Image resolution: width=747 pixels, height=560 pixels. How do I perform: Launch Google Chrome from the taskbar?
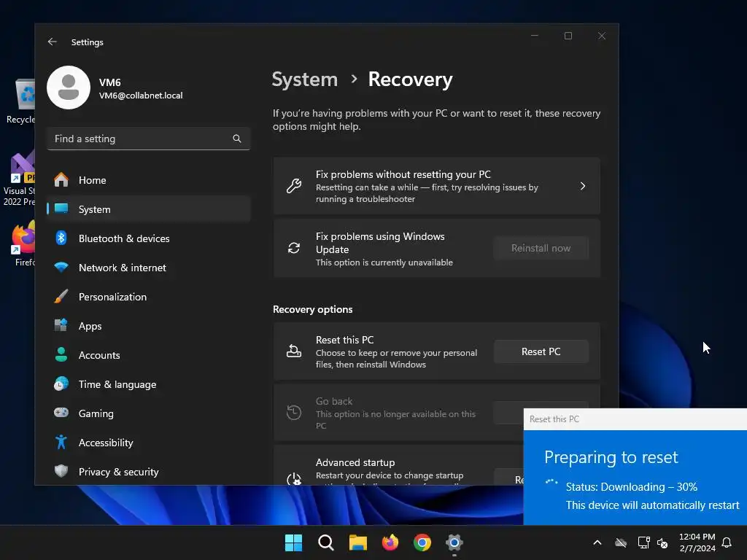point(422,542)
